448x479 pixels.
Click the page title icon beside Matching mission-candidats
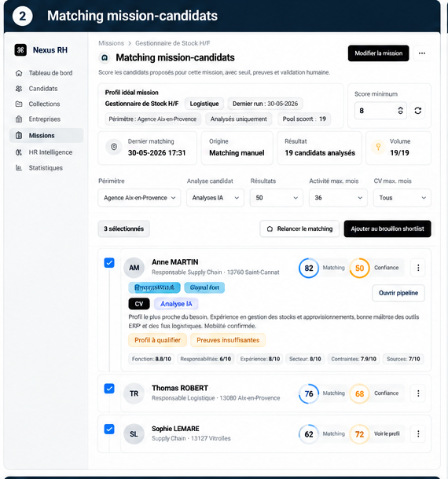[105, 57]
